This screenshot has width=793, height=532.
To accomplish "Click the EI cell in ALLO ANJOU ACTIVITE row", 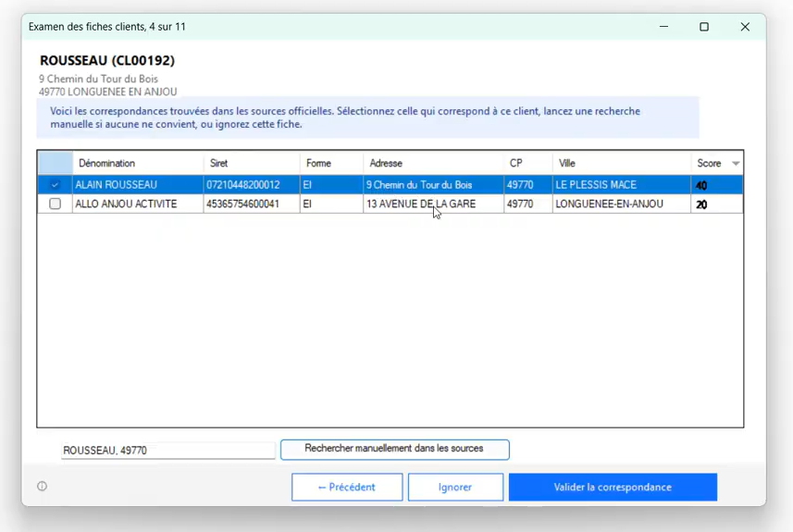I will (331, 204).
